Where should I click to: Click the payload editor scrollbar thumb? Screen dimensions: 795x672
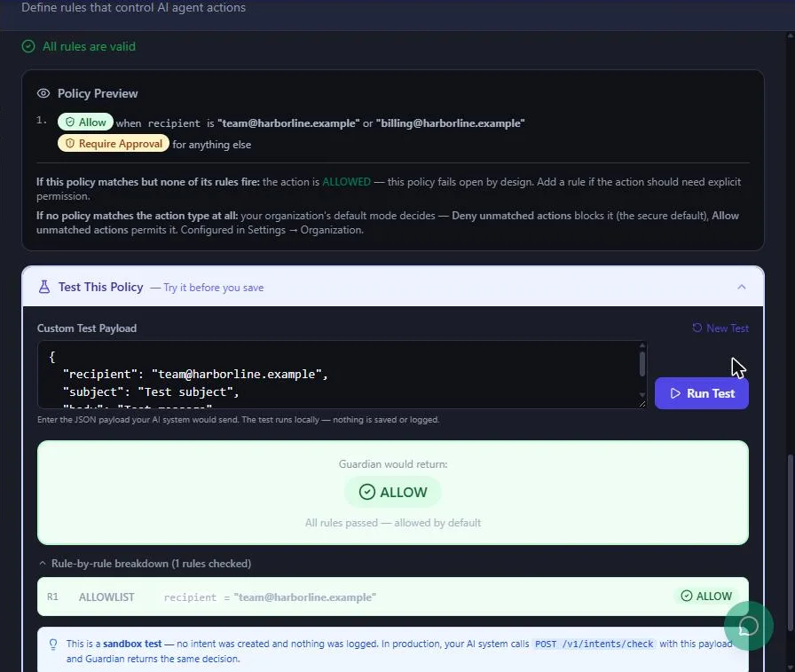(x=642, y=364)
